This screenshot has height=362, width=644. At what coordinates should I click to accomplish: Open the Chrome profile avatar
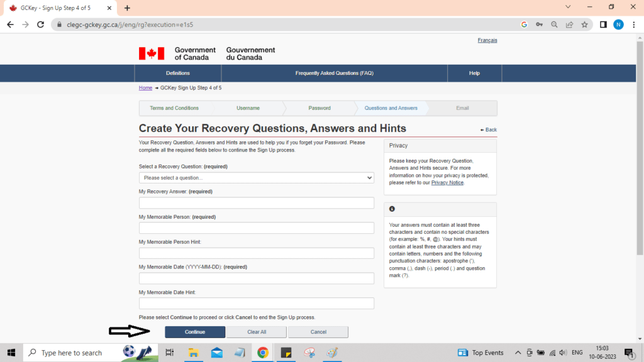[x=618, y=25]
